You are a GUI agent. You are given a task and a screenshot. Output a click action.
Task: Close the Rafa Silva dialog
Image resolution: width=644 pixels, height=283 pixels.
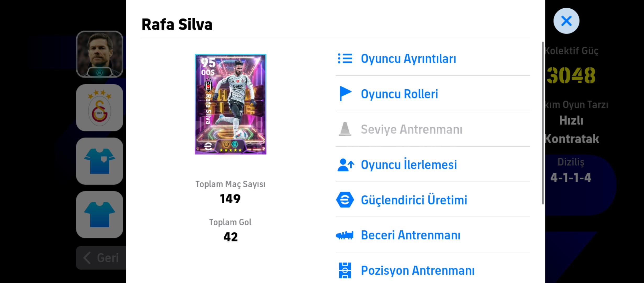(566, 21)
